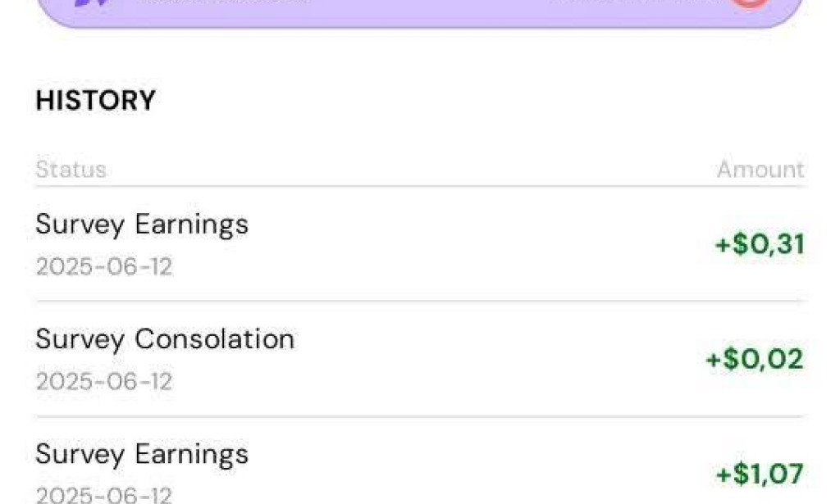Viewport: 840px width, 504px height.
Task: Tap the date under the $1,07 Survey Earnings
Action: click(104, 495)
